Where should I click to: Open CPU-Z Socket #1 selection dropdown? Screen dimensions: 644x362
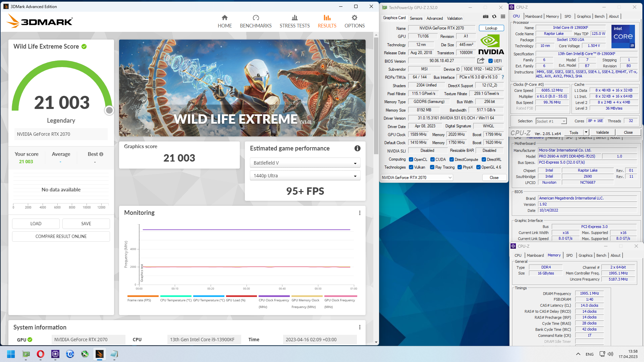click(551, 121)
